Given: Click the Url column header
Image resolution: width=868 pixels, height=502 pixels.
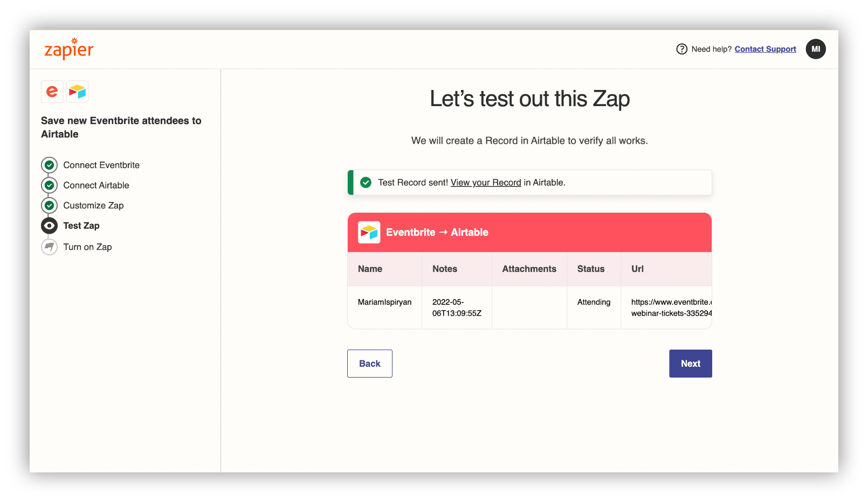Looking at the screenshot, I should tap(666, 269).
